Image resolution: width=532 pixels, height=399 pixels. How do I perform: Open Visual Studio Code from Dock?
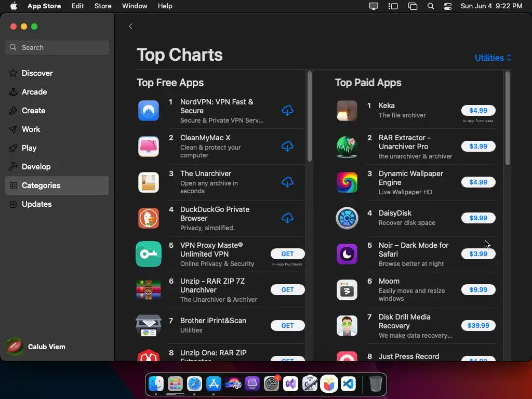pyautogui.click(x=349, y=384)
